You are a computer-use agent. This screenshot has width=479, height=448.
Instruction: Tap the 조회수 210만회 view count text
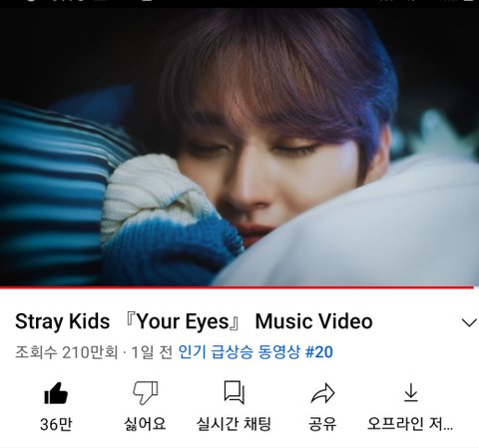67,352
